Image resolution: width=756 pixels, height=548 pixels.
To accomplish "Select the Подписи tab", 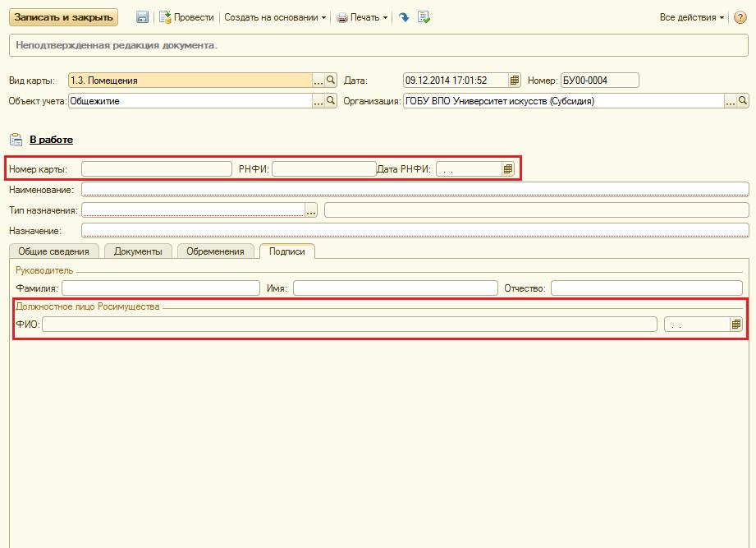I will tap(286, 251).
